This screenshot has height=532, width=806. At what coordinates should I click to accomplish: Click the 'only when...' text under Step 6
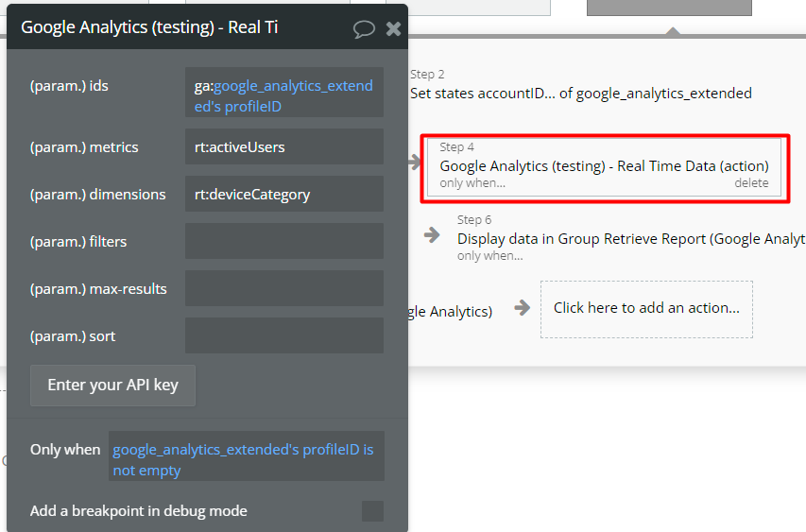489,256
